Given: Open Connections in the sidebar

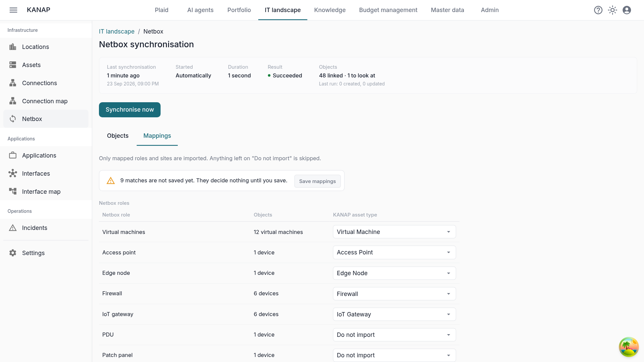Looking at the screenshot, I should click(46, 83).
